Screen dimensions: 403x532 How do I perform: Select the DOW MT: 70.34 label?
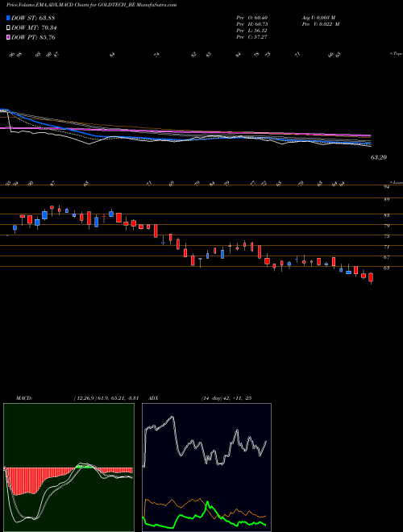(x=34, y=28)
